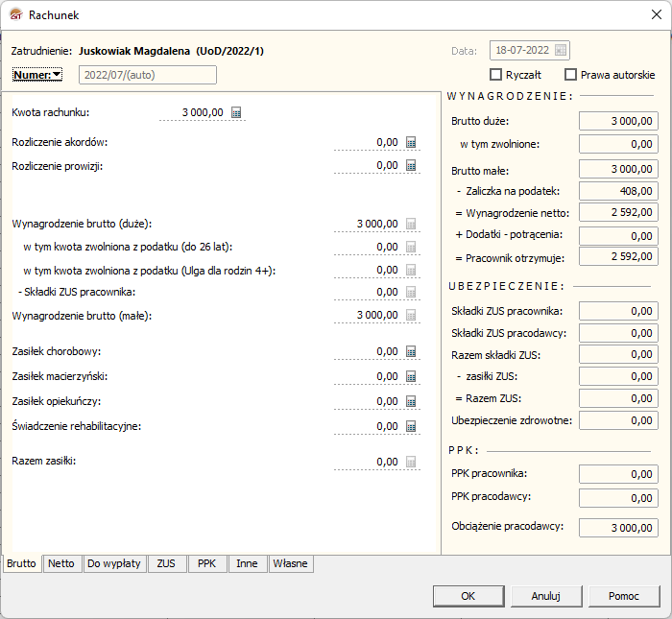The width and height of the screenshot is (672, 619).
Task: Open calculator for Zasiłek macierzyński
Action: point(411,376)
